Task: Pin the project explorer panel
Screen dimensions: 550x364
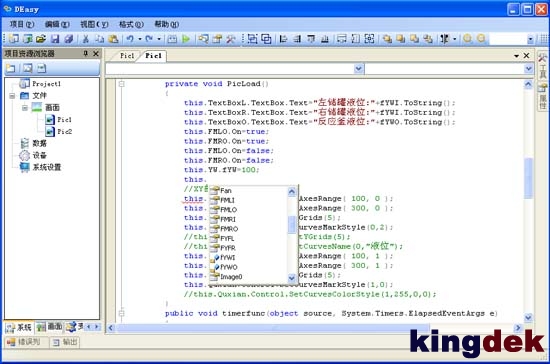Action: [x=86, y=53]
